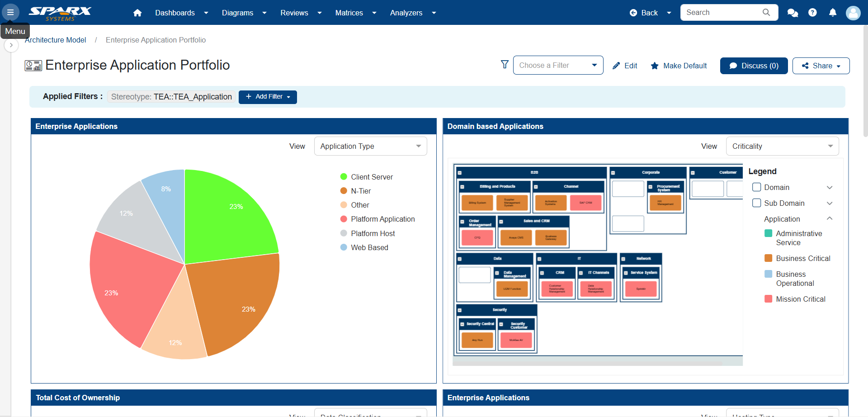Open the Application Type view dropdown
Screen dimensions: 868x417
tap(370, 146)
